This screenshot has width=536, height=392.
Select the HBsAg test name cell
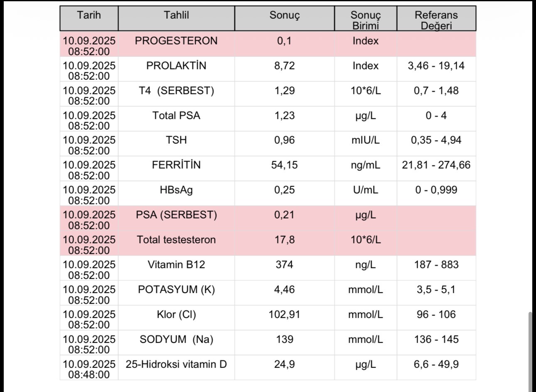(x=176, y=190)
